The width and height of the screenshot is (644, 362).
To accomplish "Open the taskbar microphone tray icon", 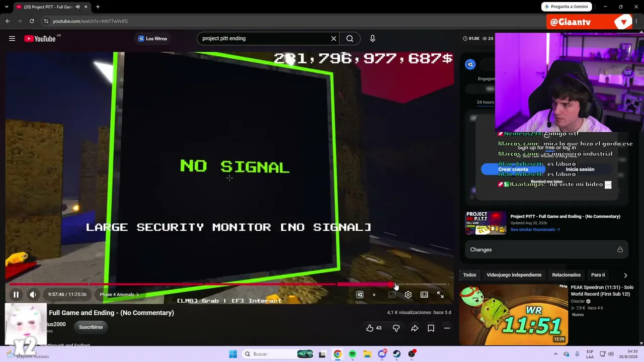I will (x=577, y=354).
